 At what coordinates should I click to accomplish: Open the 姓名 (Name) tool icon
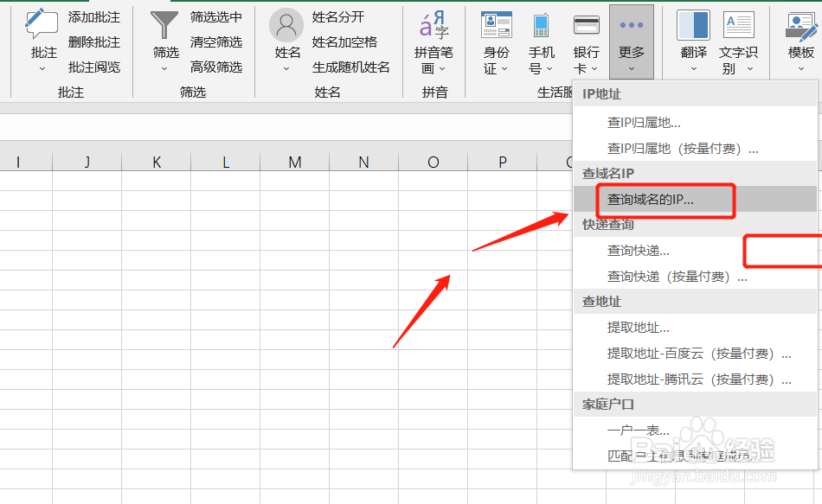[x=286, y=26]
